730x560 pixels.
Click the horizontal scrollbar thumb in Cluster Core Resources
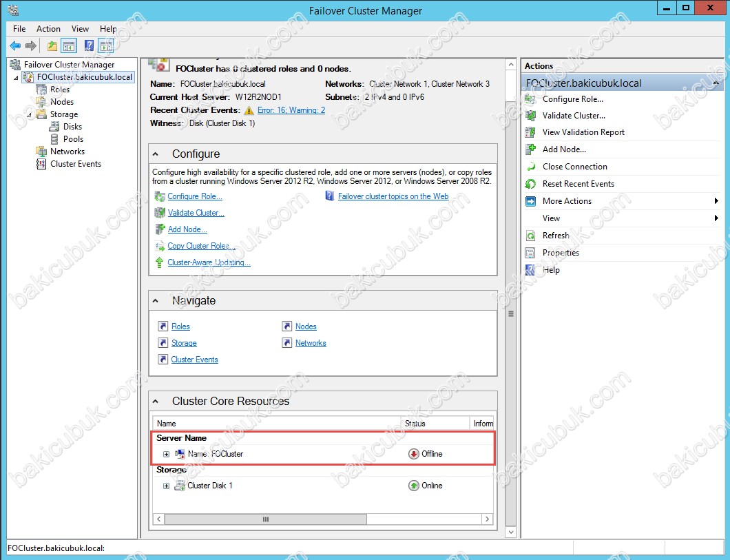click(x=265, y=519)
